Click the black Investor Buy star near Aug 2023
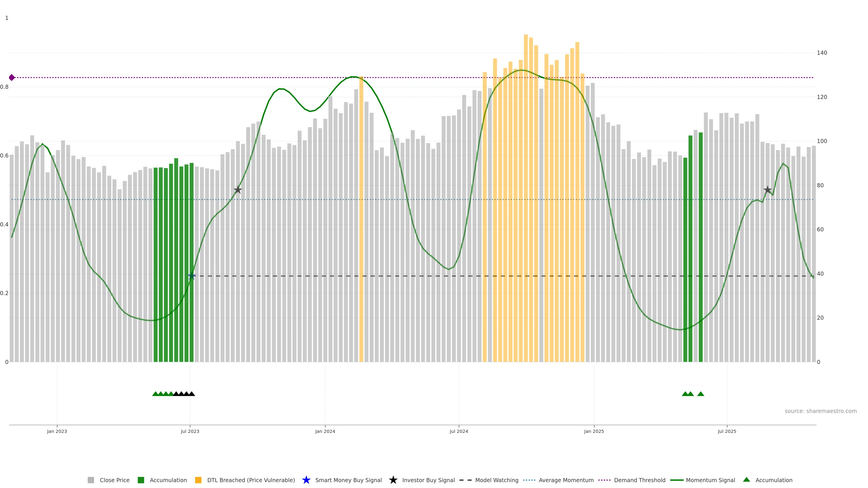Image resolution: width=868 pixels, height=488 pixels. click(x=238, y=190)
